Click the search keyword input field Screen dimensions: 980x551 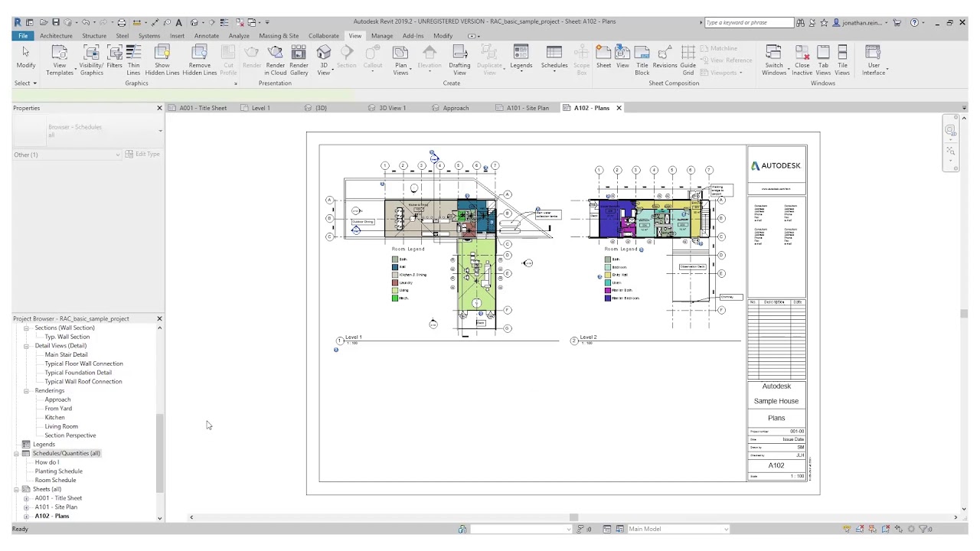(750, 22)
